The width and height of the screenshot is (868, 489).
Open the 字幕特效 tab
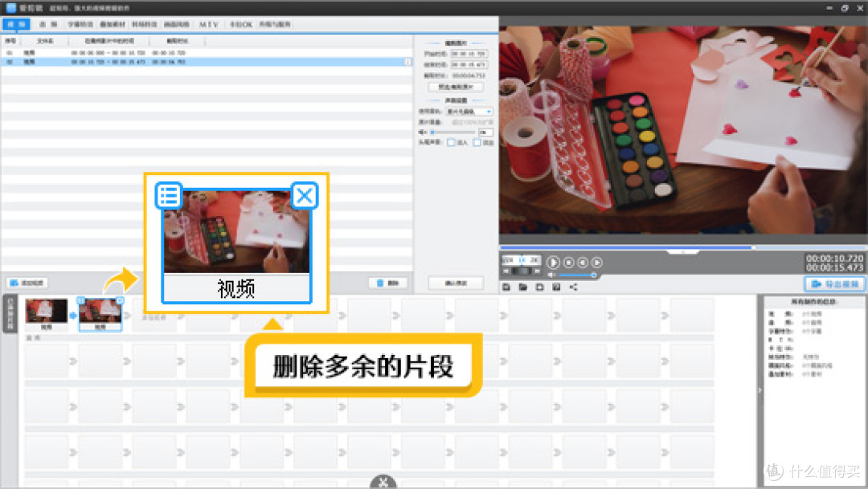(x=80, y=24)
